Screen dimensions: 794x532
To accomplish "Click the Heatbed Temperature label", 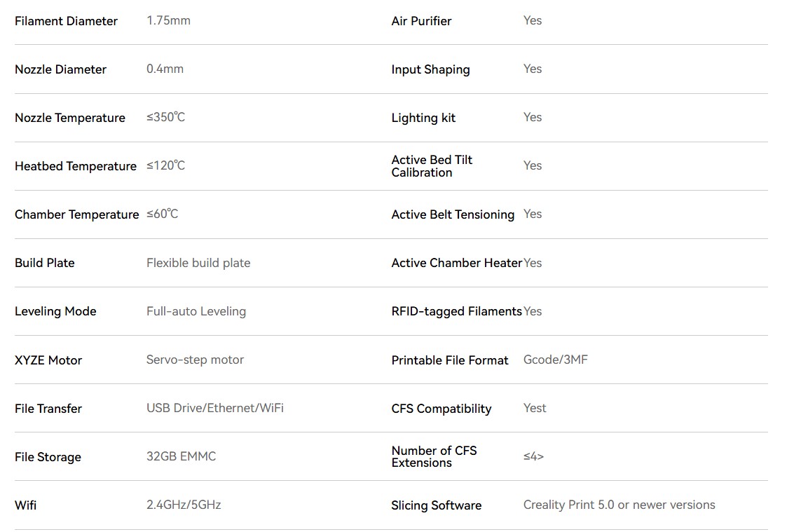I will pyautogui.click(x=76, y=166).
